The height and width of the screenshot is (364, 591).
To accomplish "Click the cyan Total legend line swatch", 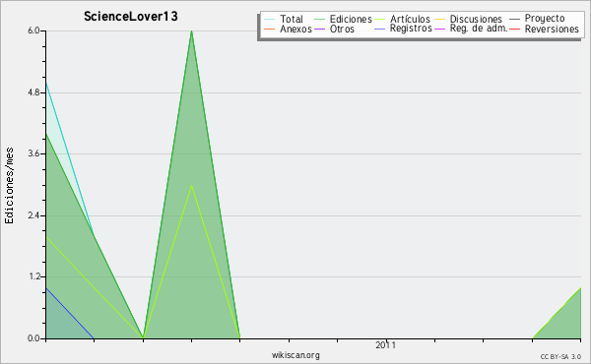I will 270,20.
